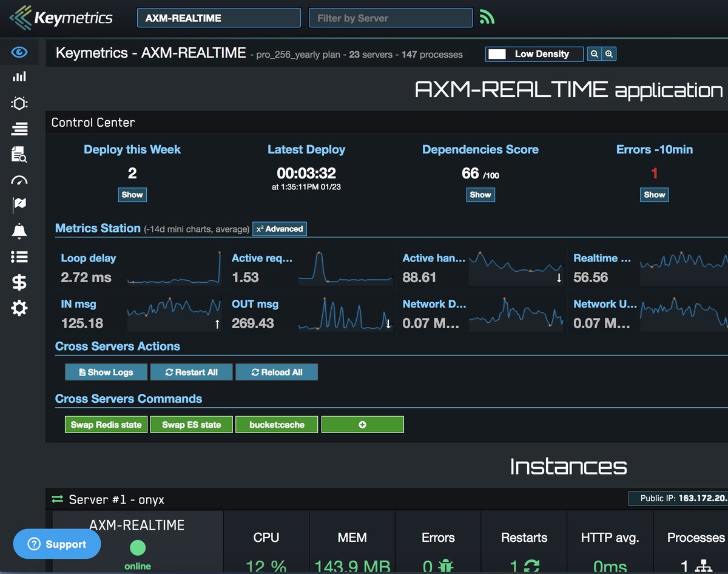The height and width of the screenshot is (574, 728).
Task: Open the stacked lines sidebar icon
Action: click(19, 129)
